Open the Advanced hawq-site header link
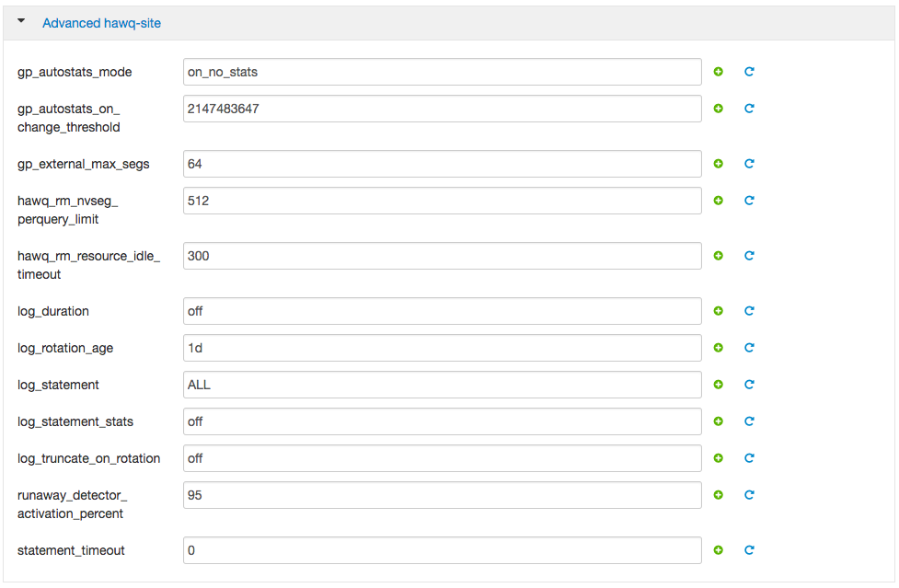899x588 pixels. click(101, 23)
